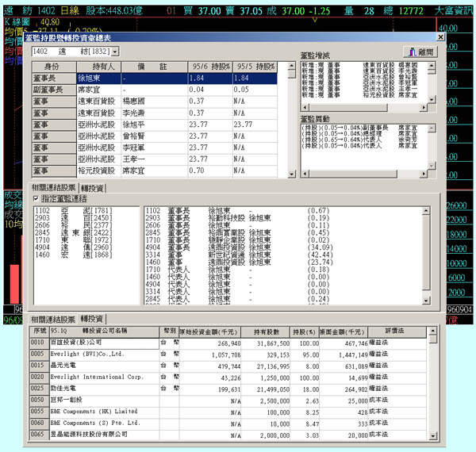
Task: Toggle the 指定董監連結 checkbox
Action: 36,199
